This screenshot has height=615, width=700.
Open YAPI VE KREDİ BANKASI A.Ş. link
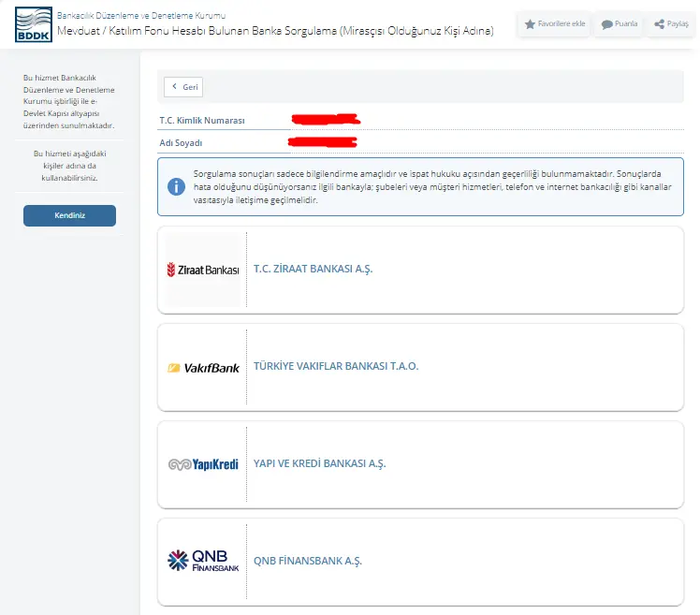click(320, 463)
